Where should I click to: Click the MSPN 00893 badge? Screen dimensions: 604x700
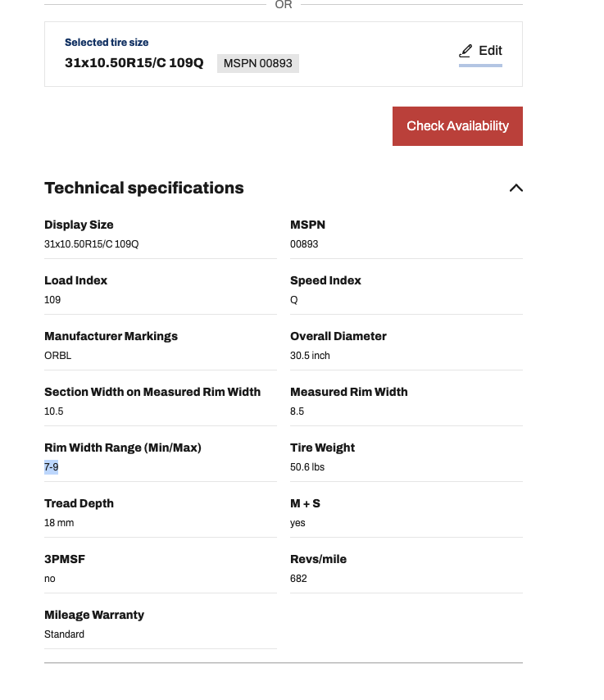point(258,63)
